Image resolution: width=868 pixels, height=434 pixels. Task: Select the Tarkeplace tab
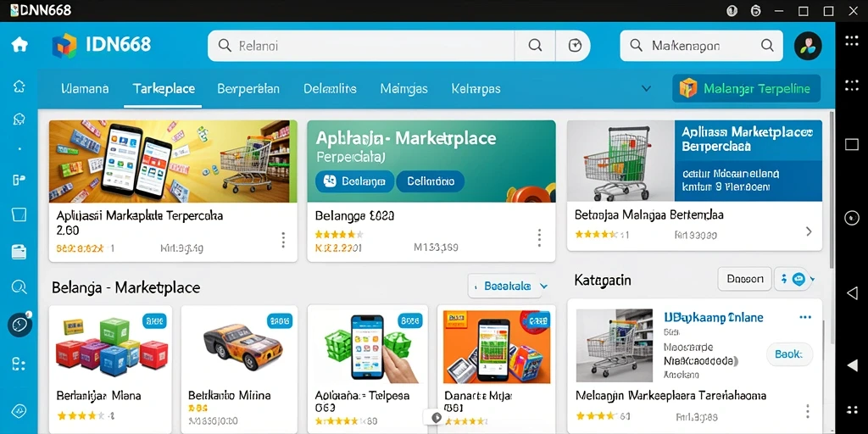tap(164, 88)
